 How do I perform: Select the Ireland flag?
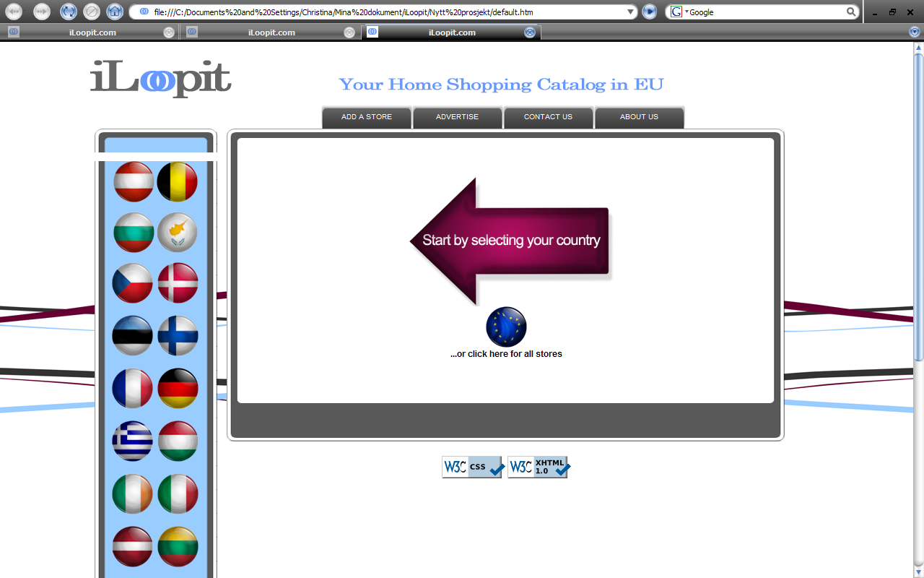click(x=133, y=493)
